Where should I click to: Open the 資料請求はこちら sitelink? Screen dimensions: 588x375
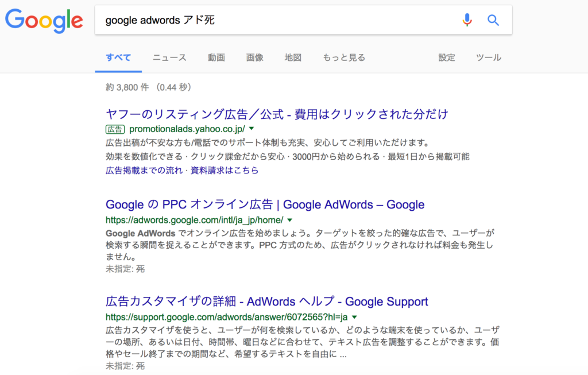click(225, 170)
